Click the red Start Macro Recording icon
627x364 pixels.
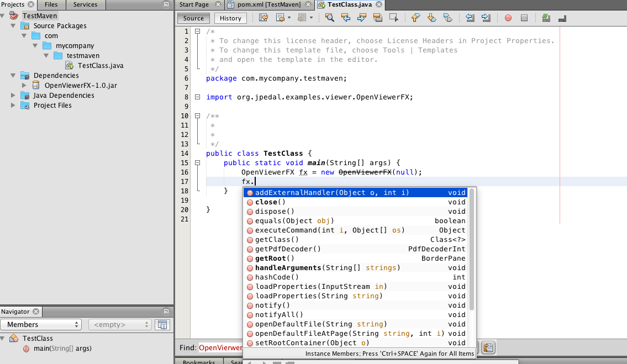click(508, 18)
